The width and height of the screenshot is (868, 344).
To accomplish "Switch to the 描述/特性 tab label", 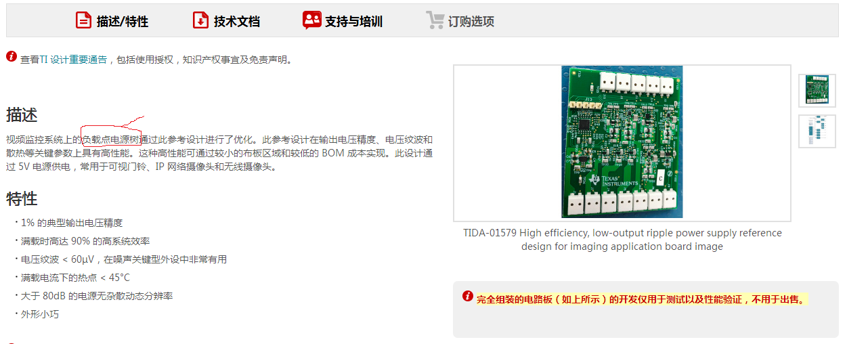I will coord(123,22).
